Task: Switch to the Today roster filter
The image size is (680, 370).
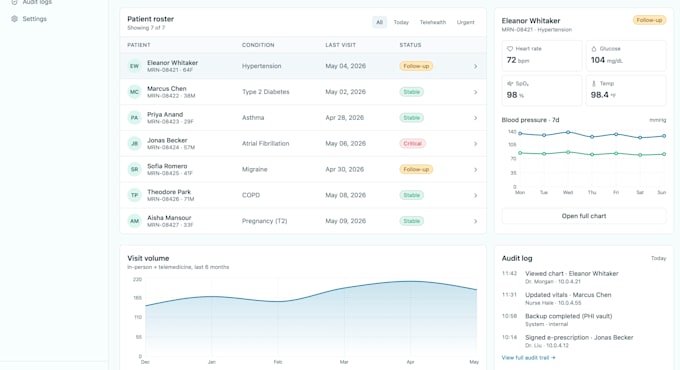Action: 401,22
